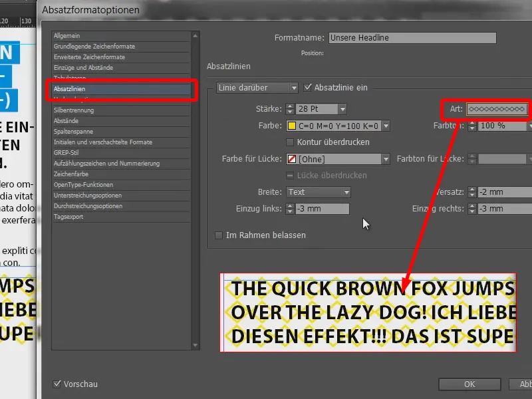Select Grundlegende Zeichenformate in the list
Viewport: 532px width, 399px height.
click(x=121, y=47)
